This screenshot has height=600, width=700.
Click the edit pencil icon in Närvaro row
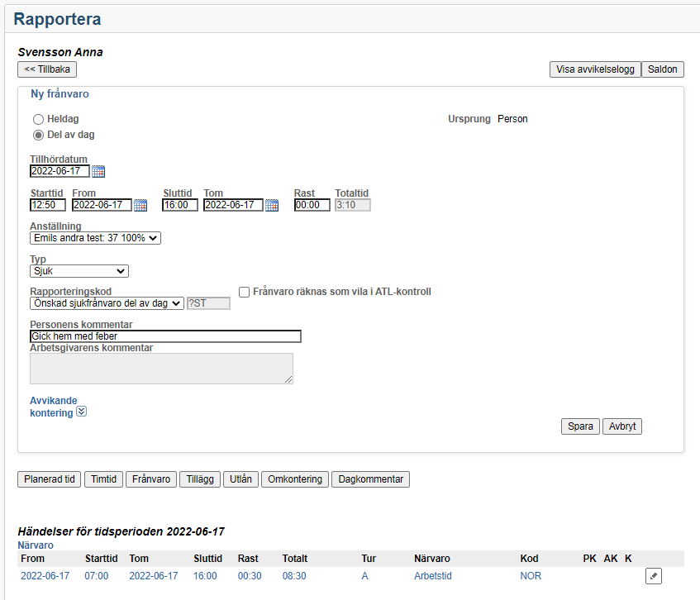coord(654,576)
